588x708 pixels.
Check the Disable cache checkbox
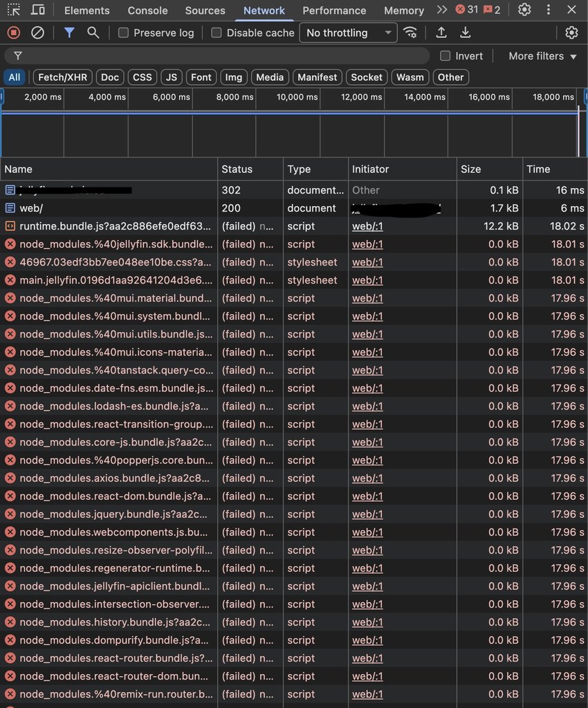point(217,32)
